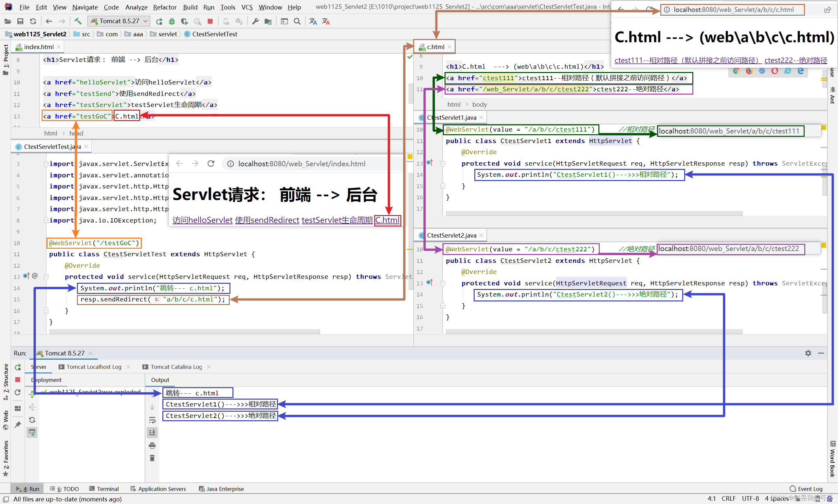Toggle the Project tool window
Image resolution: width=838 pixels, height=504 pixels.
point(6,60)
